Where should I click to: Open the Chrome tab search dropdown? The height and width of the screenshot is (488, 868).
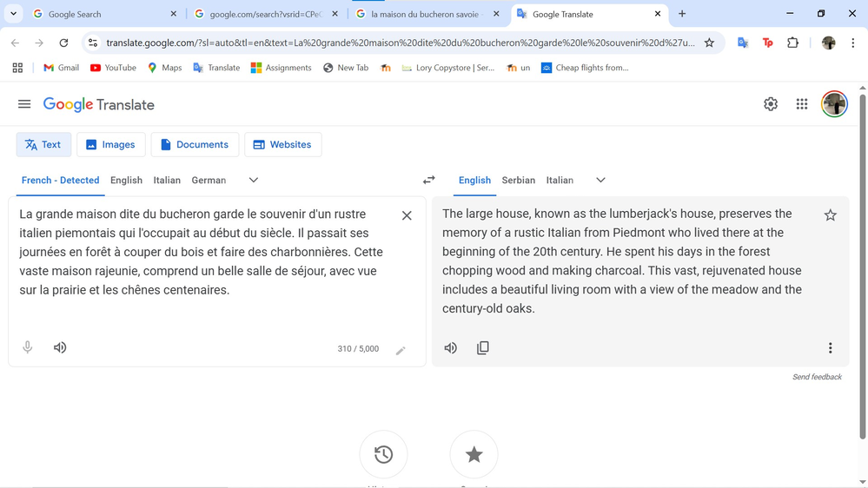coord(13,14)
